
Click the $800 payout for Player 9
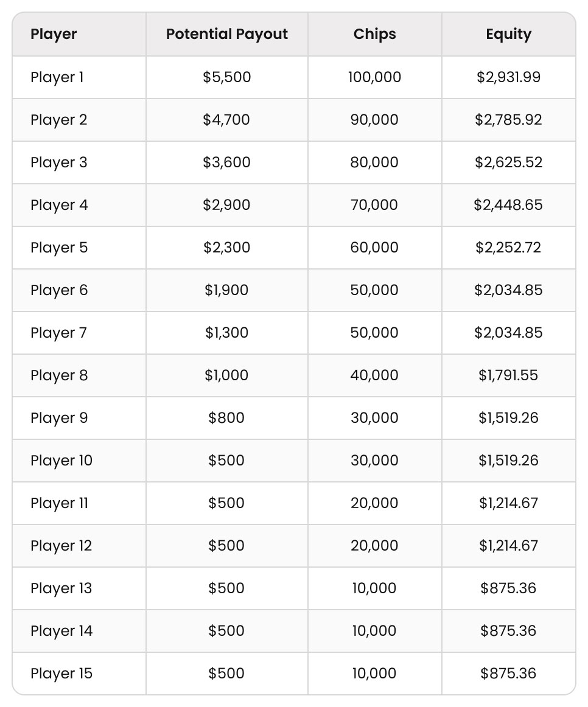(226, 418)
